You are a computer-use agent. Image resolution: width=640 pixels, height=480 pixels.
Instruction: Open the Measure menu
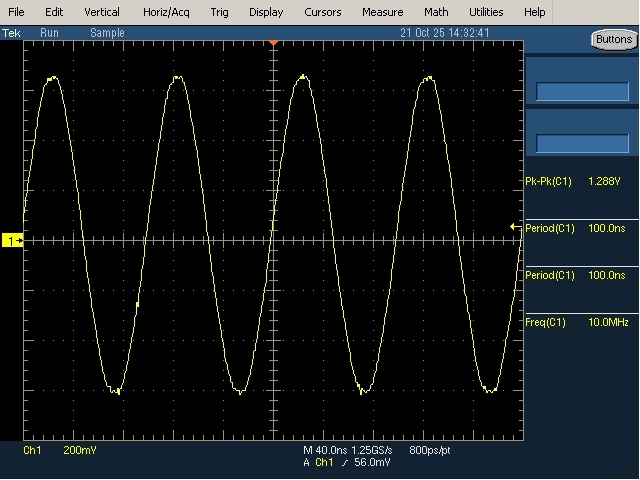382,12
